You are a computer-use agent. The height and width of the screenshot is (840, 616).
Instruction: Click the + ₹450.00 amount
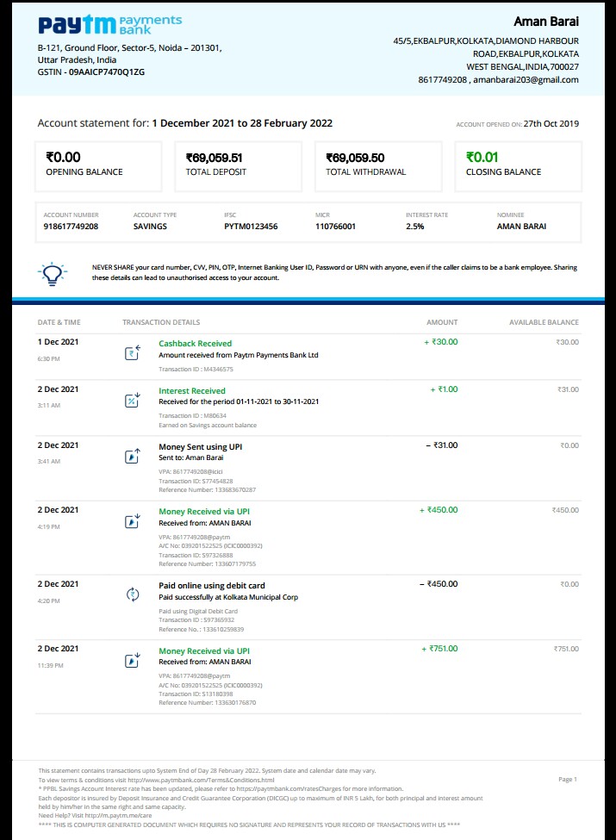[x=439, y=510]
